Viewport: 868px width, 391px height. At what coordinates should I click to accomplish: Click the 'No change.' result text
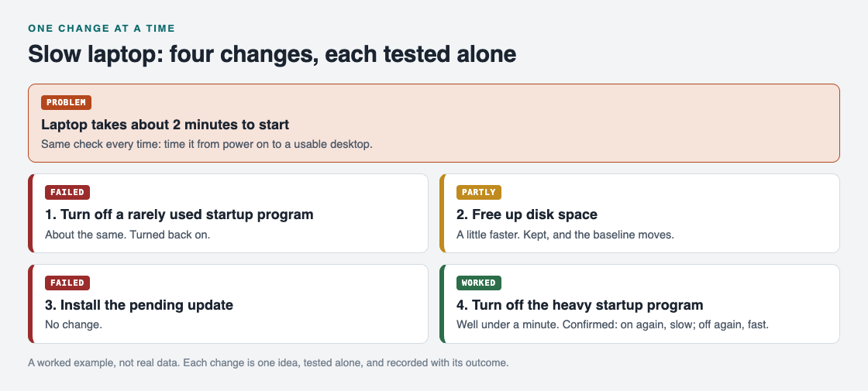74,324
